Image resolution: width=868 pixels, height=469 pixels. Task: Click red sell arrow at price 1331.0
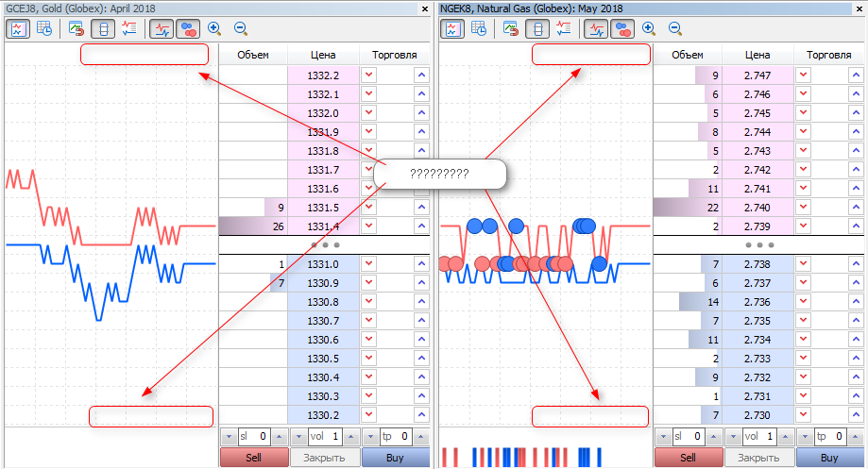tap(368, 264)
